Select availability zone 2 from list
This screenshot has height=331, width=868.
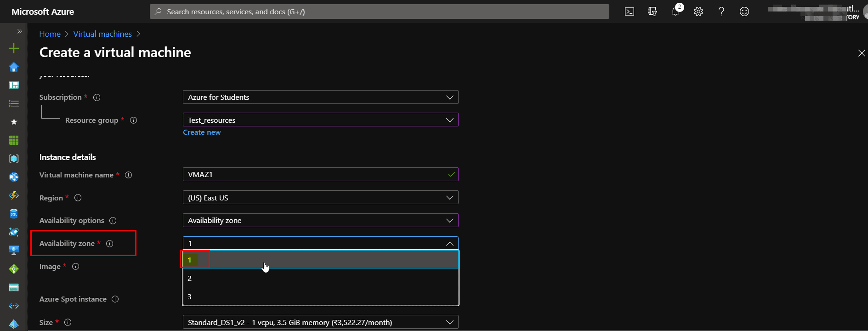(x=321, y=278)
